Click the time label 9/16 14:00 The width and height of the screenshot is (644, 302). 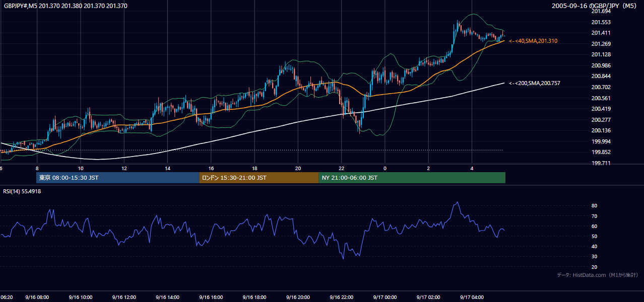click(167, 297)
